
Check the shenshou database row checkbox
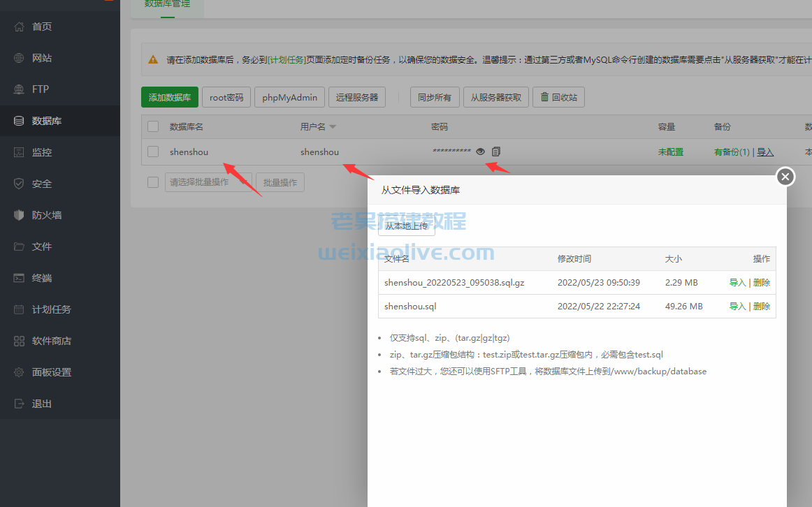point(152,152)
